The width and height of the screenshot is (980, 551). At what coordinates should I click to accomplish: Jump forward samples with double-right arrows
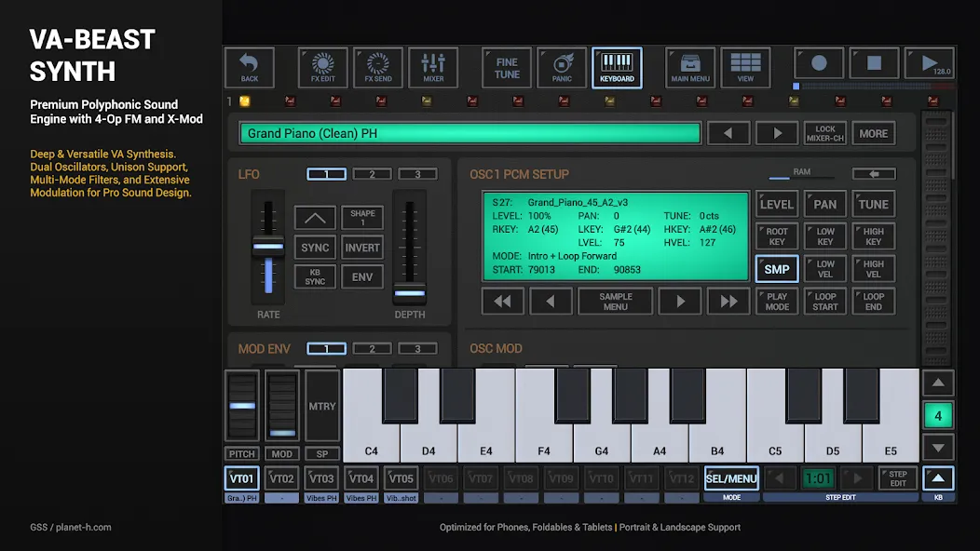pos(728,302)
